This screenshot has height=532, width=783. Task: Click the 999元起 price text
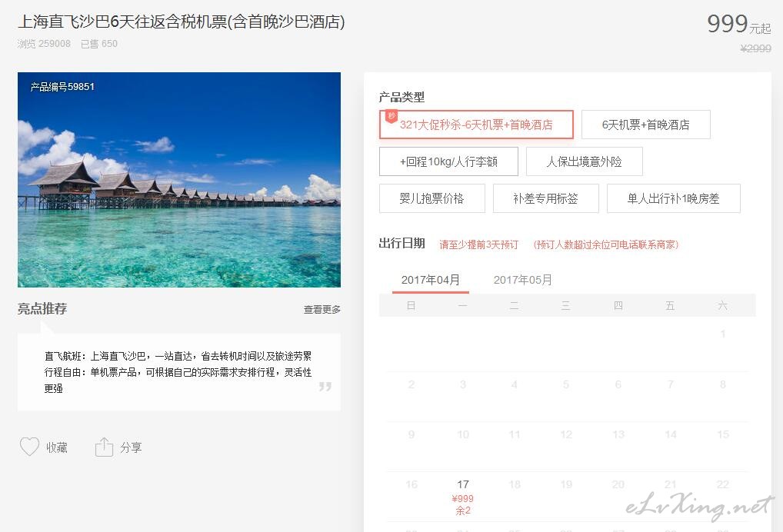pyautogui.click(x=739, y=24)
